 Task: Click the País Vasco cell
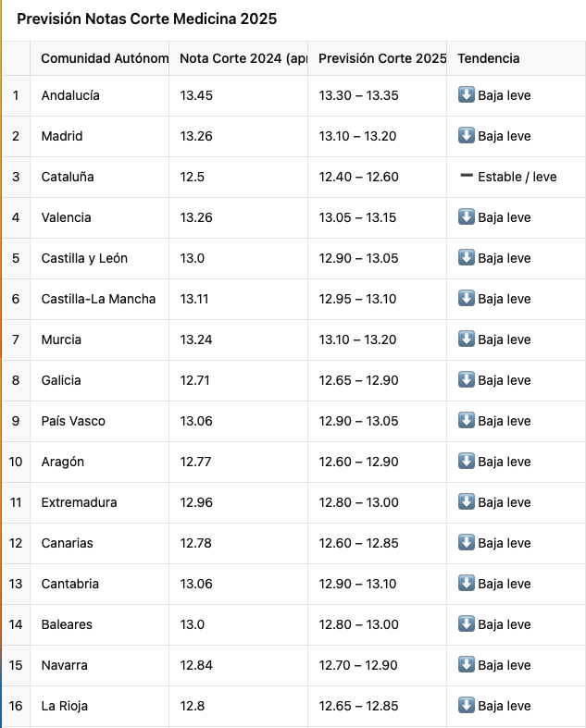point(99,421)
